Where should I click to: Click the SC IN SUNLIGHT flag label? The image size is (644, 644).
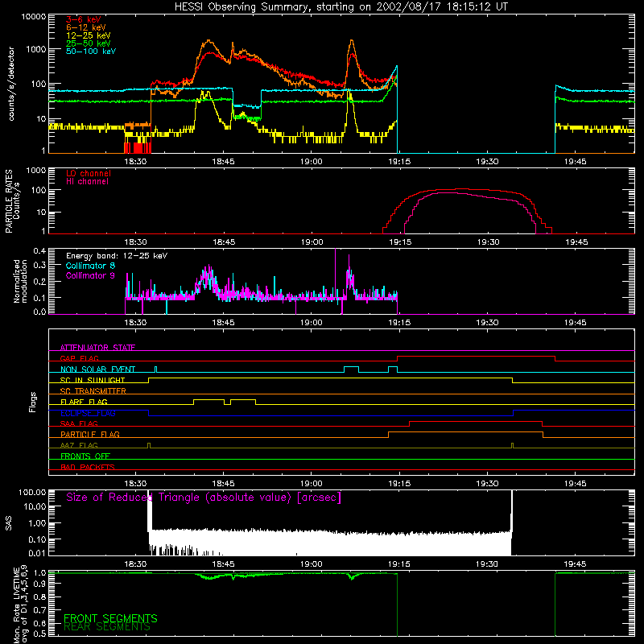[x=93, y=380]
